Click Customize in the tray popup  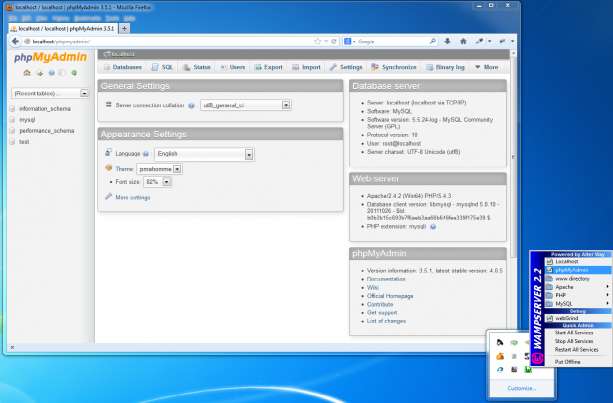click(522, 388)
